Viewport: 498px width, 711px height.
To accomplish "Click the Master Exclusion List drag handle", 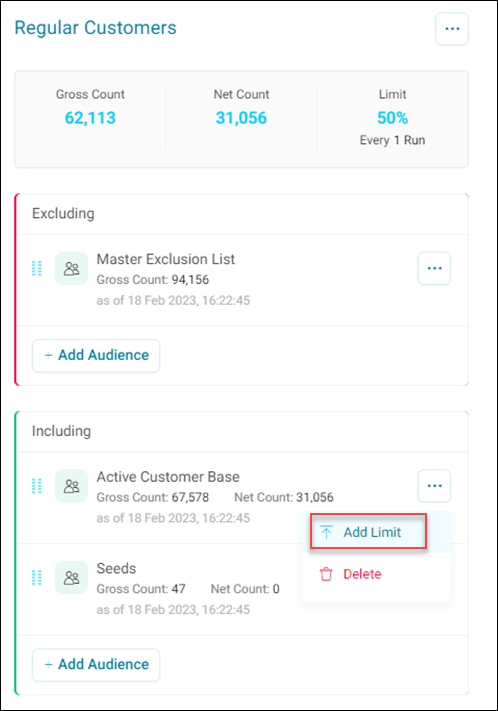I will [x=37, y=268].
